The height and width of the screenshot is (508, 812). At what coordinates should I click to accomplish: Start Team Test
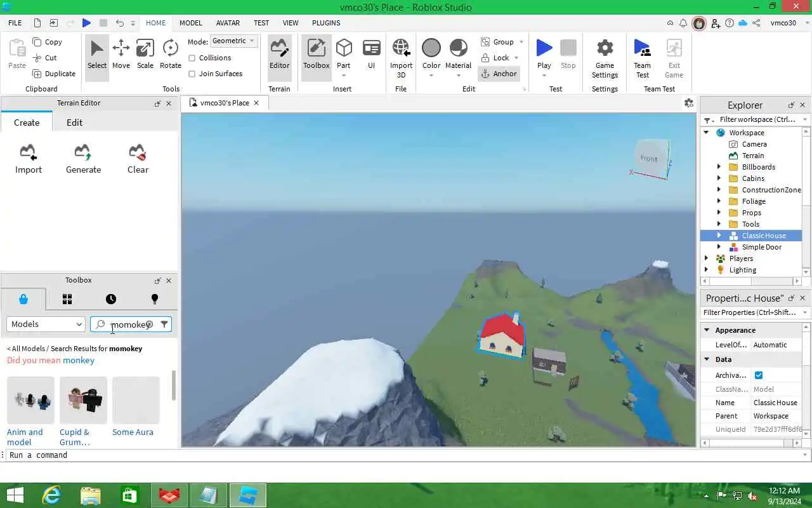point(642,58)
